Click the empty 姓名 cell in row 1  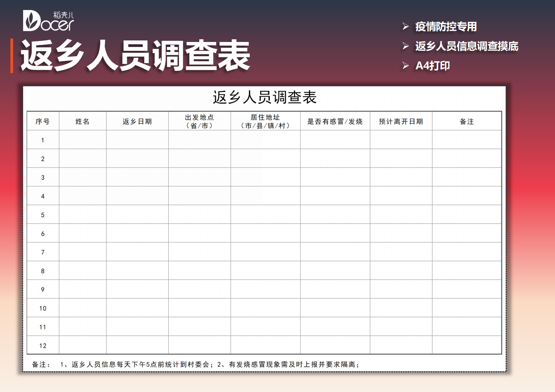click(82, 139)
